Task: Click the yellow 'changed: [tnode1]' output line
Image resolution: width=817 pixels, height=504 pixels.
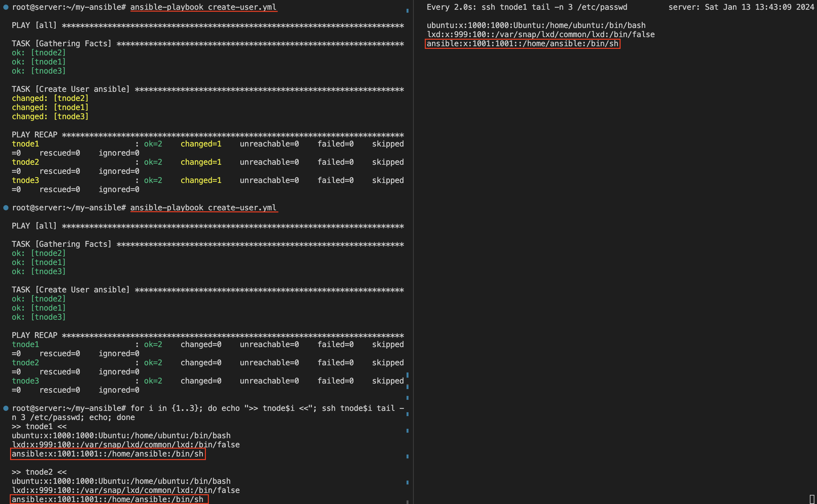Action: coord(50,107)
